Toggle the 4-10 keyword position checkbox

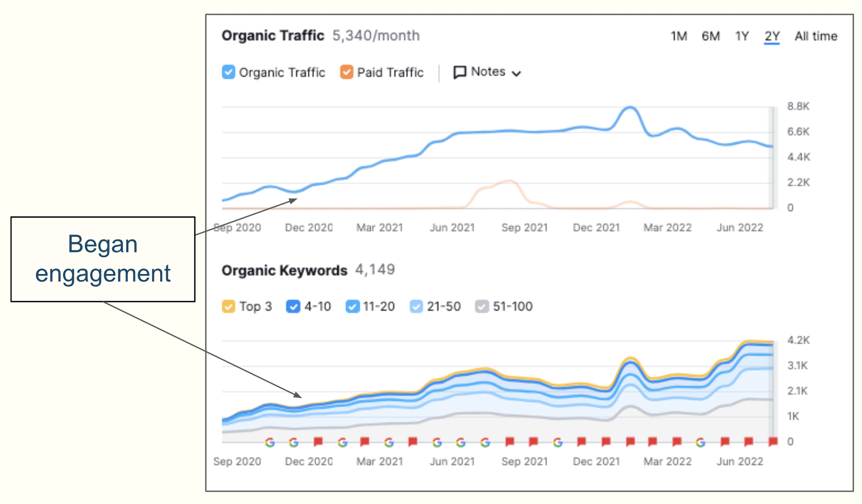pos(293,306)
